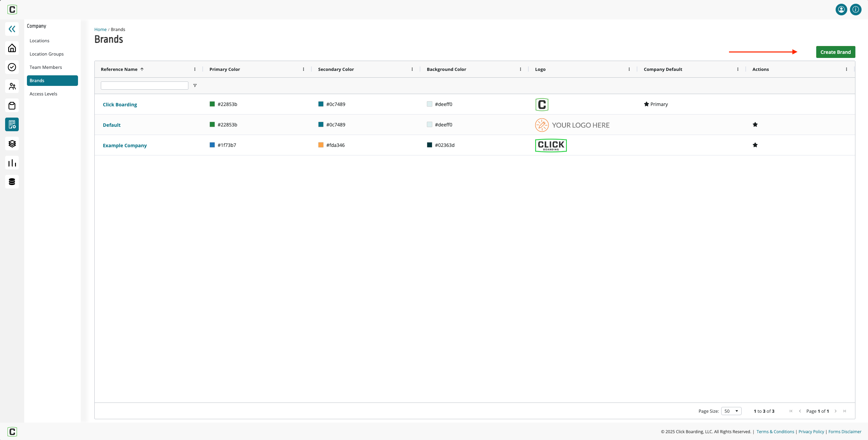Set Example Company as primary with star
The width and height of the screenshot is (868, 440).
pyautogui.click(x=755, y=145)
